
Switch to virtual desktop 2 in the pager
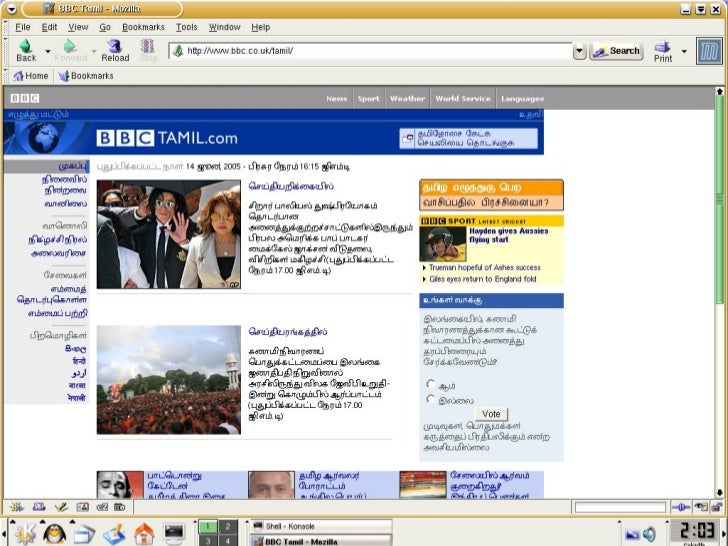click(x=228, y=526)
